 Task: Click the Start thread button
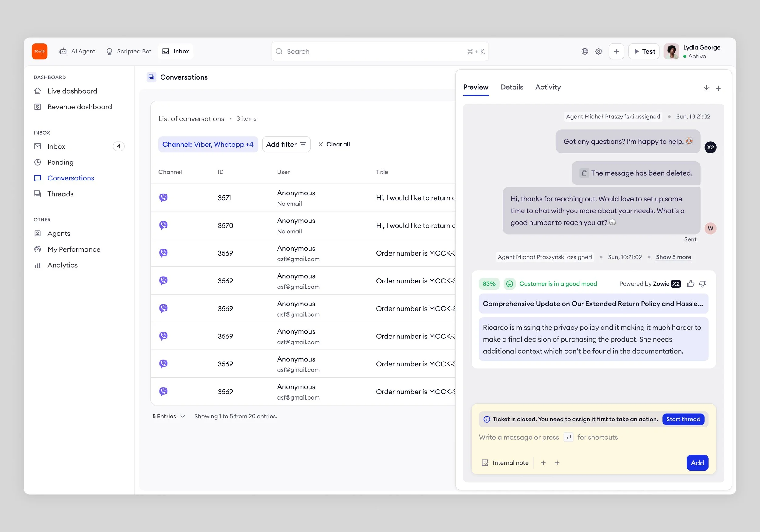pyautogui.click(x=683, y=419)
